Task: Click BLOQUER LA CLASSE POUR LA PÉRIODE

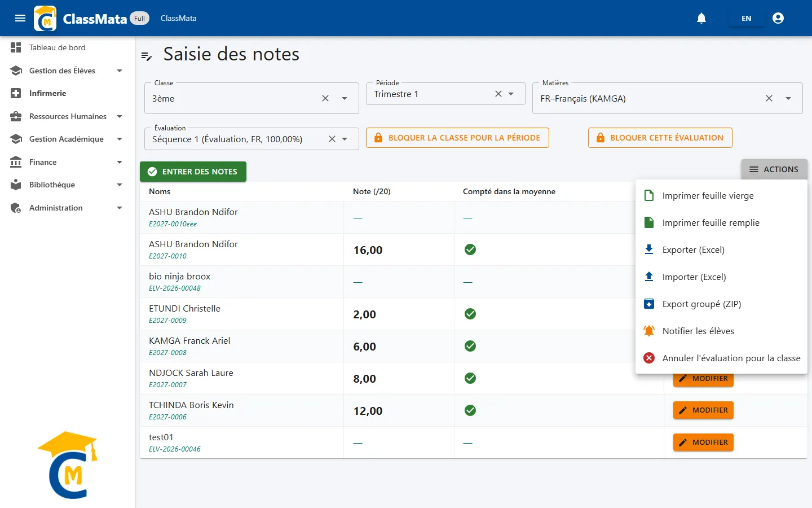Action: point(457,138)
